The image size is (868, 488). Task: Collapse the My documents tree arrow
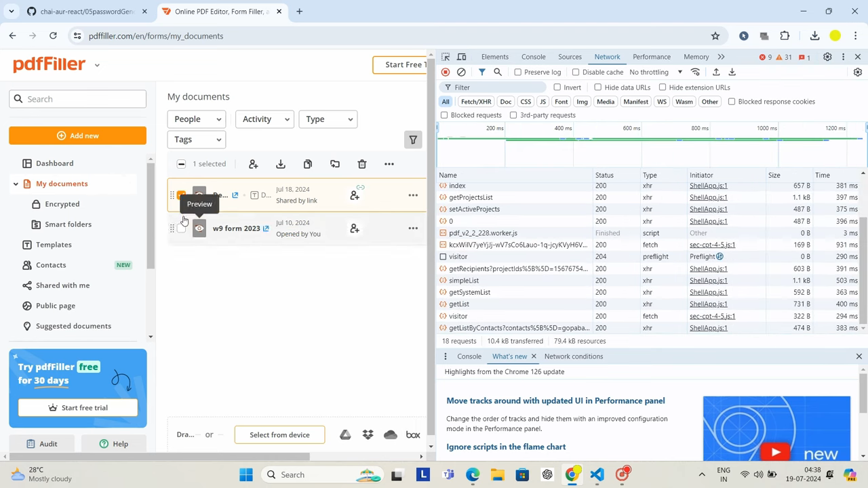(x=16, y=184)
